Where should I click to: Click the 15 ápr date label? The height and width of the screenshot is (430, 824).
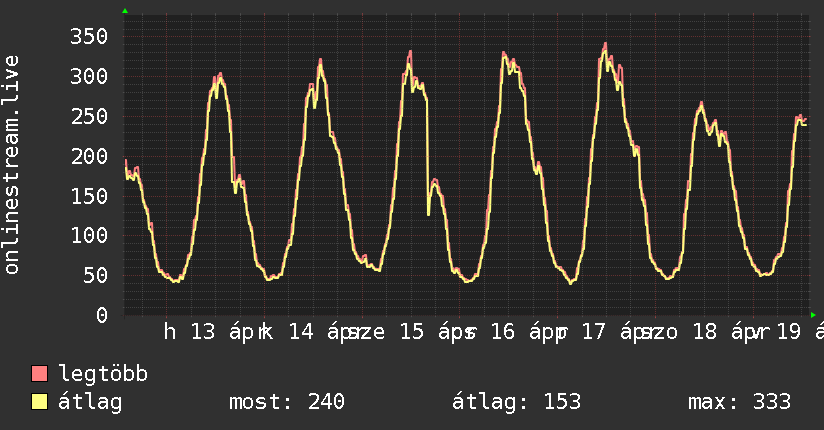tap(431, 333)
